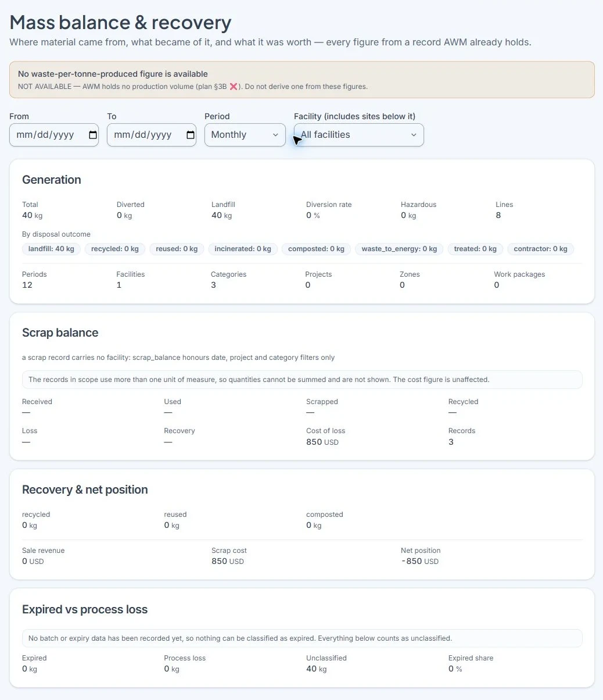Click the From date input field
The image size is (603, 700).
click(54, 135)
